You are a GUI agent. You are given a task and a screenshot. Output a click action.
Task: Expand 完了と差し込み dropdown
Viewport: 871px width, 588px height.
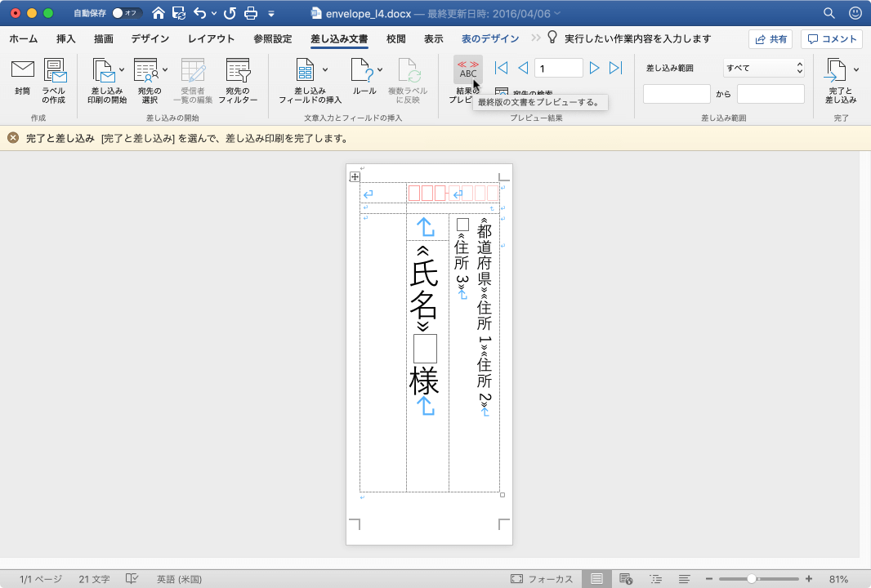pyautogui.click(x=856, y=70)
